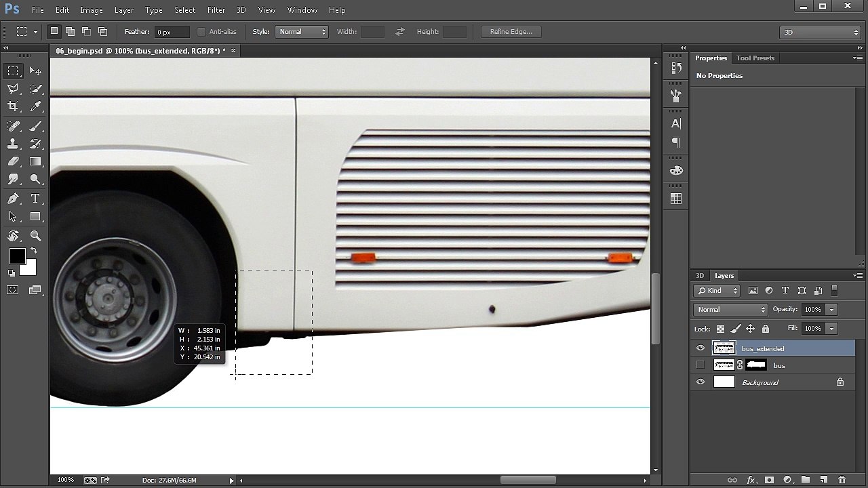The width and height of the screenshot is (868, 488).
Task: Open the Character panel icon
Action: coord(676,123)
